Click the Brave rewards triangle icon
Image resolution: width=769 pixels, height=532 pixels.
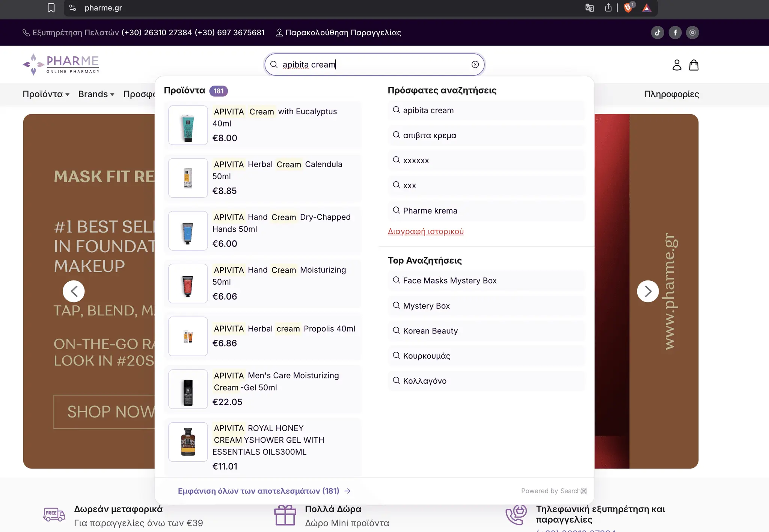point(647,8)
